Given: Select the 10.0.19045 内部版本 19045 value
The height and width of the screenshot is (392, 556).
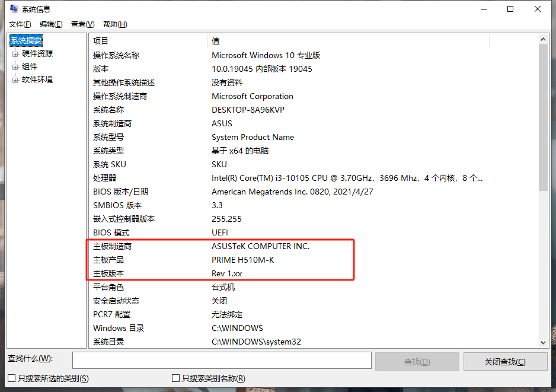Looking at the screenshot, I should pos(261,69).
